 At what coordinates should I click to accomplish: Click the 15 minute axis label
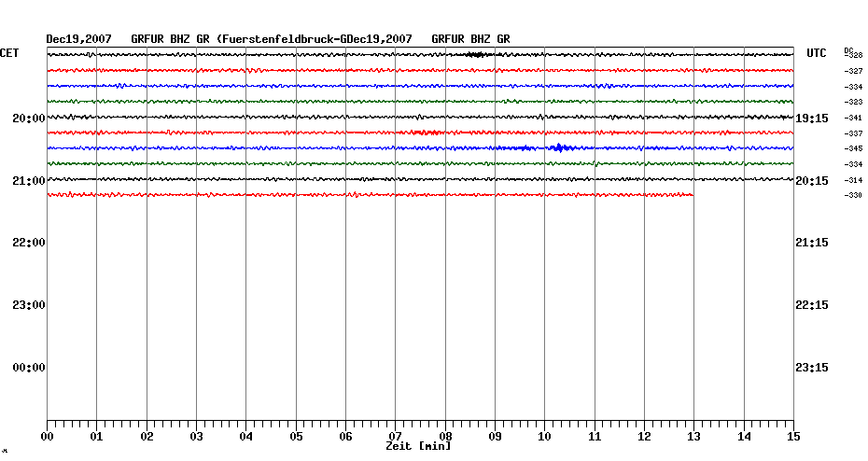pyautogui.click(x=793, y=437)
